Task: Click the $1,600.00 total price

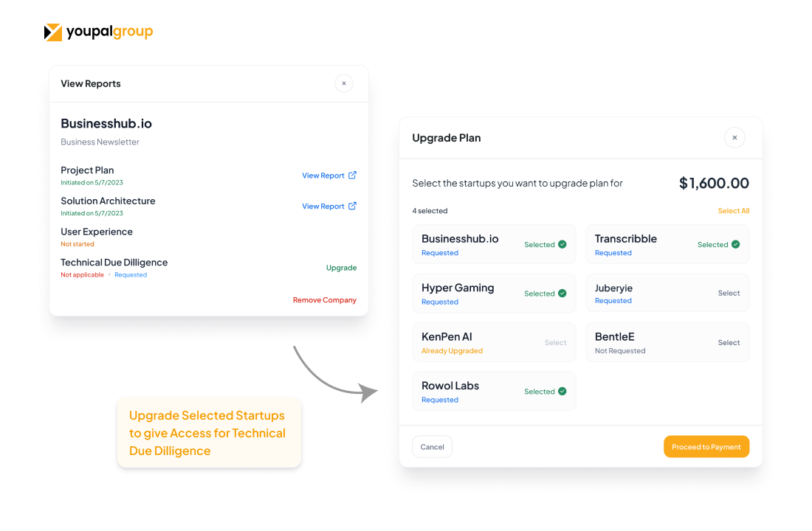Action: pos(714,183)
